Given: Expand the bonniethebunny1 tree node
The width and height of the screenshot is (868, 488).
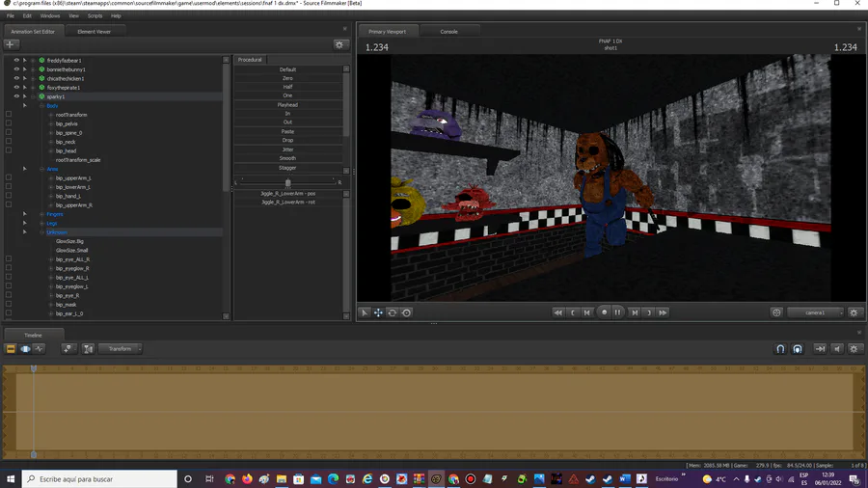Looking at the screenshot, I should coord(33,69).
